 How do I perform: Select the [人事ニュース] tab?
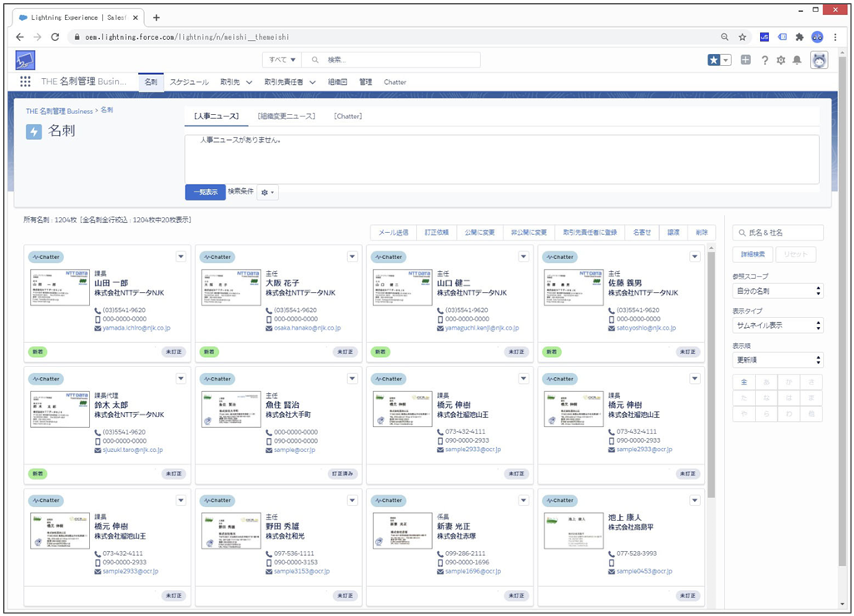pos(216,117)
